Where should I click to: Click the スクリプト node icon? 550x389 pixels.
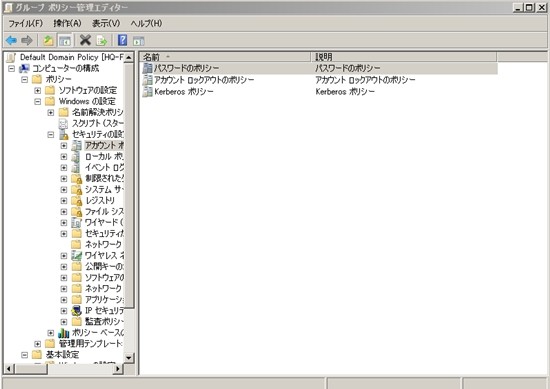(x=63, y=123)
